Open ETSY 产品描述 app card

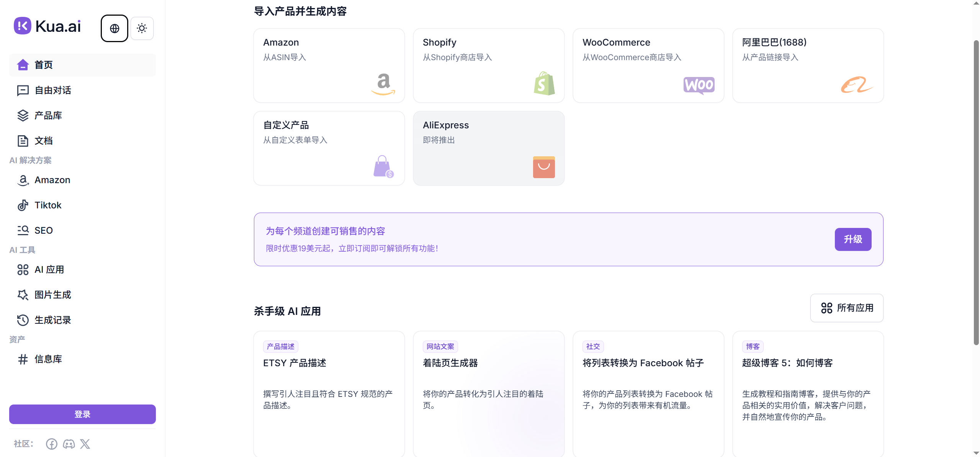(x=329, y=394)
